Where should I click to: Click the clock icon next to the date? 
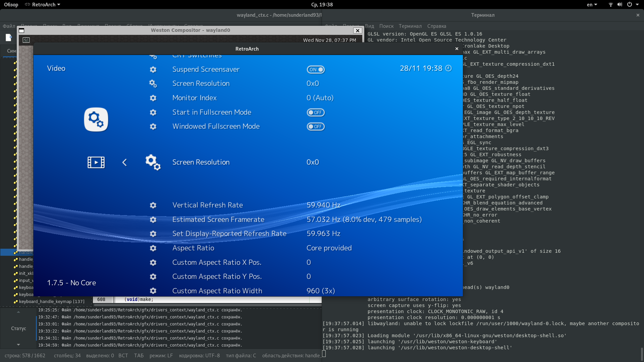click(448, 68)
